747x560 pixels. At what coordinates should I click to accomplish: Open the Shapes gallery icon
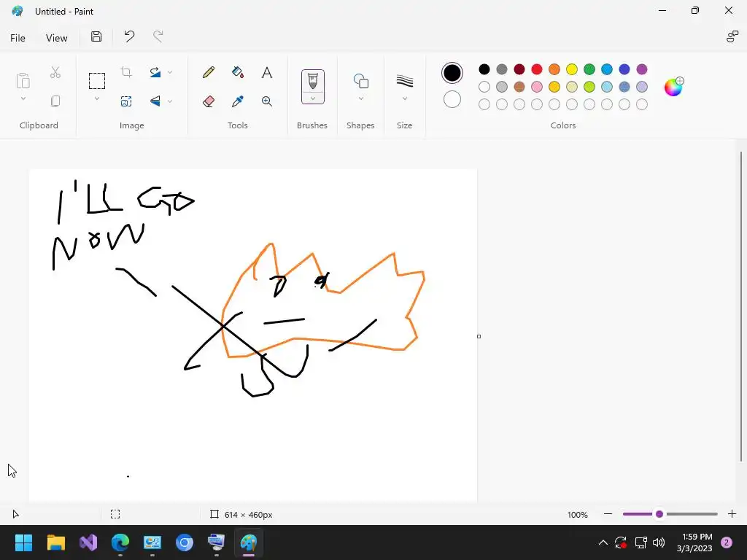point(360,81)
